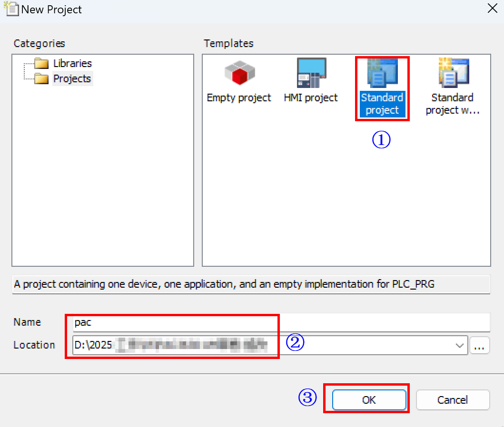Click the 'Empty project' text label
Image resolution: width=504 pixels, height=427 pixels.
[x=239, y=98]
